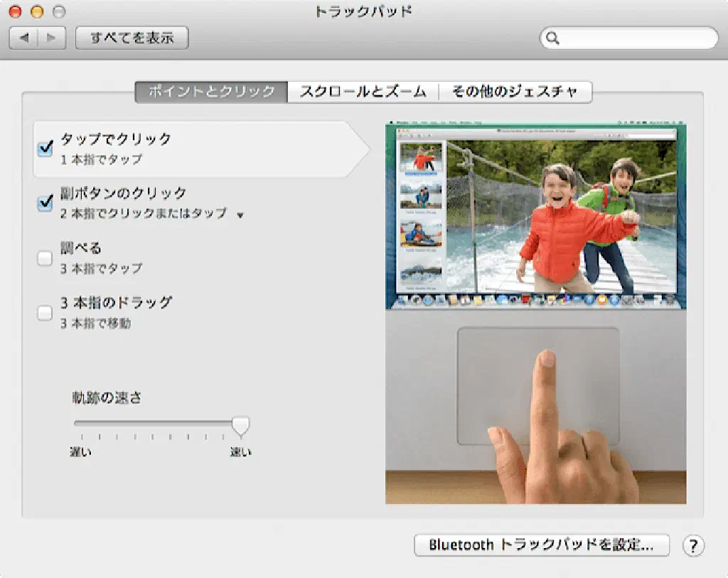Switch to the スクロールとズーム tab

[x=363, y=92]
